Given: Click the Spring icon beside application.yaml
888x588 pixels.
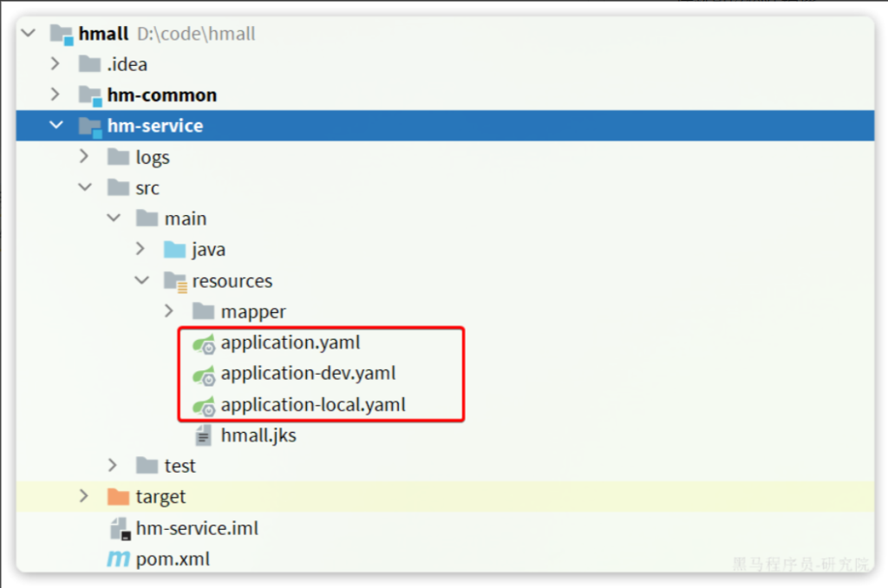Looking at the screenshot, I should 204,343.
